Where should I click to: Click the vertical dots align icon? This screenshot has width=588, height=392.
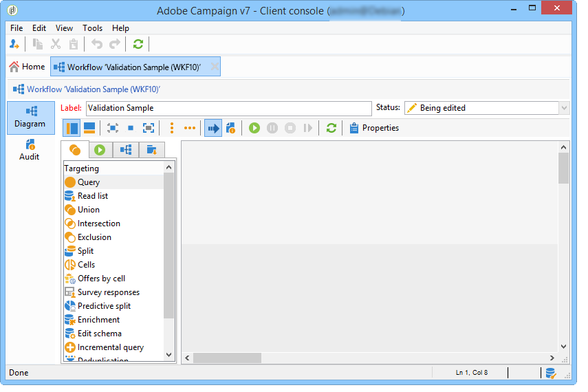(172, 129)
